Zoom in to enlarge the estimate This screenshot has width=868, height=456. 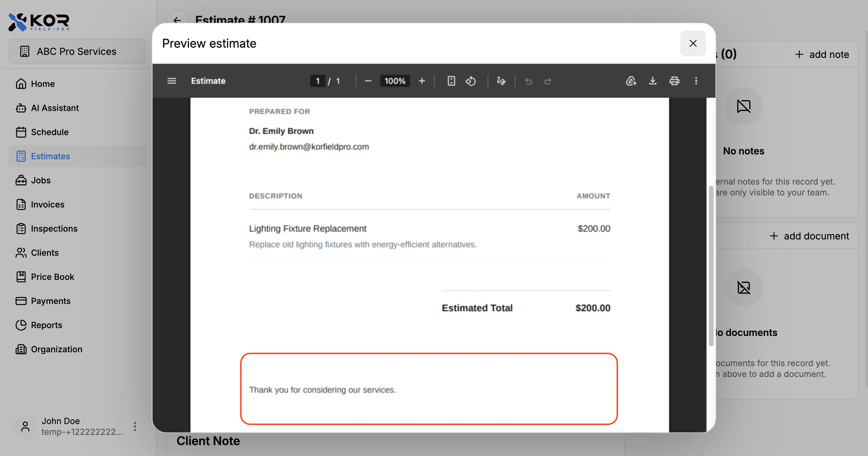click(422, 81)
